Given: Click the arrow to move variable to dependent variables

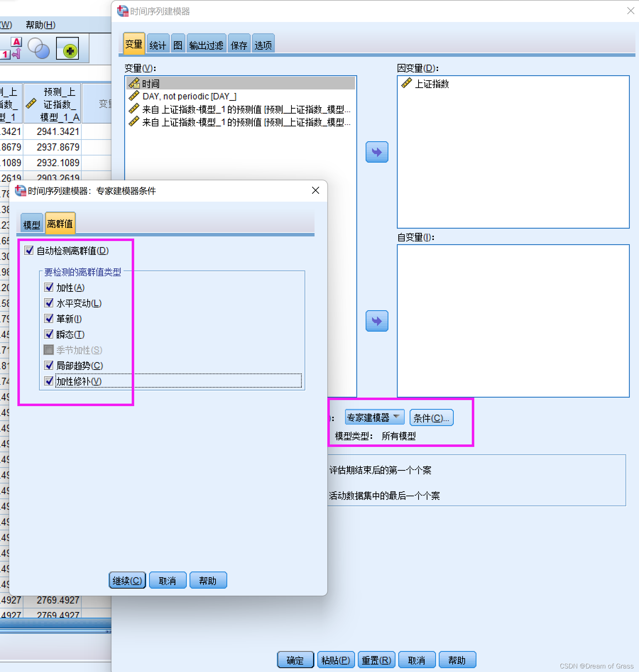Looking at the screenshot, I should point(377,152).
